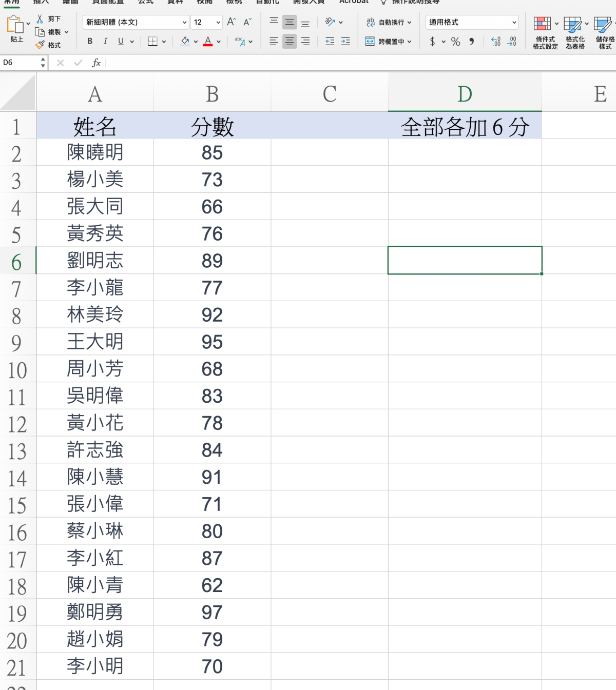Click the Cut (剪下) scissors icon
This screenshot has height=690, width=616.
pyautogui.click(x=40, y=19)
